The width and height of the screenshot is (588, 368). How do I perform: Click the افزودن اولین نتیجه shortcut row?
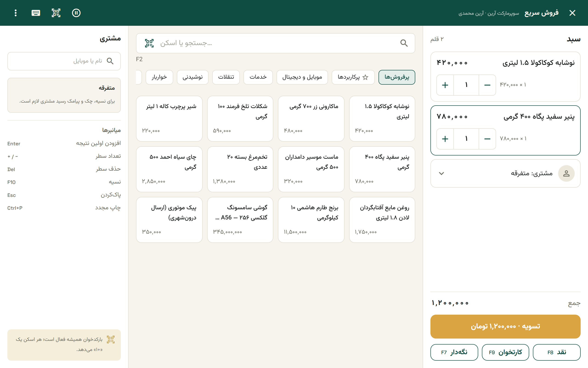[64, 143]
